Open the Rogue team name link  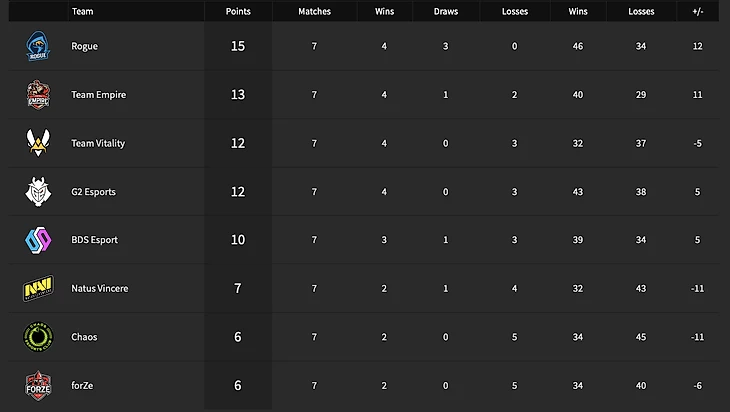pos(84,46)
